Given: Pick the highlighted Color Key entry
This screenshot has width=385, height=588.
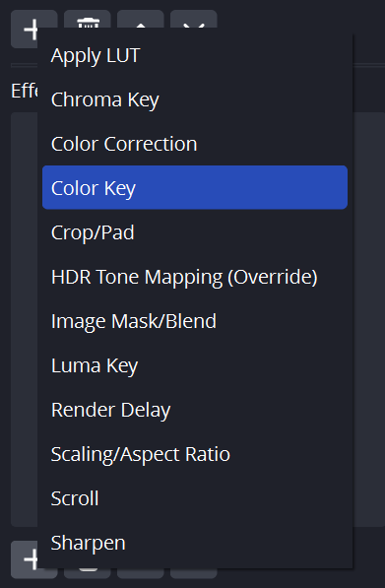Looking at the screenshot, I should (x=195, y=187).
